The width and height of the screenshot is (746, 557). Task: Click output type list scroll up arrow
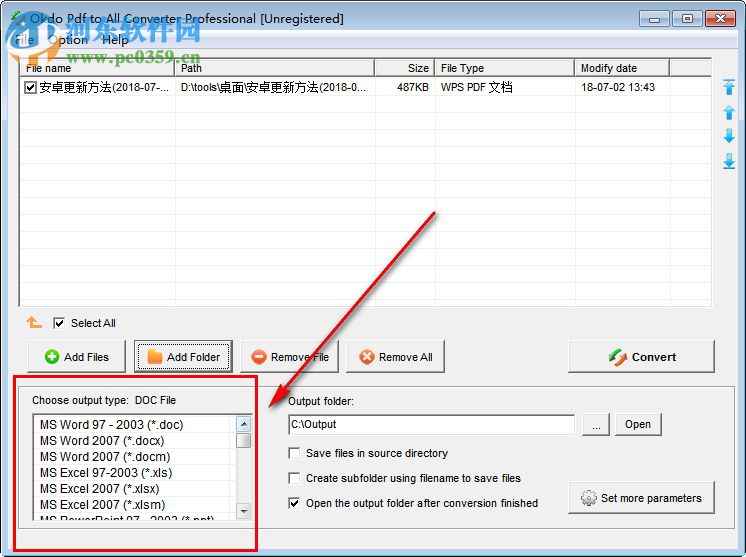pos(244,424)
